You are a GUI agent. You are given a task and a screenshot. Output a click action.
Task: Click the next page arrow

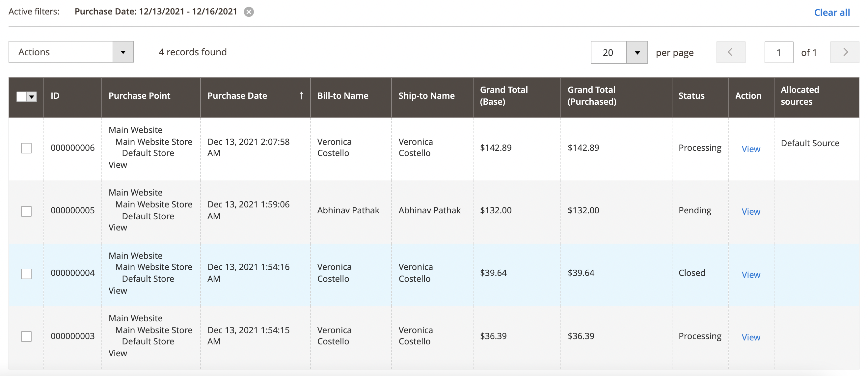click(x=845, y=52)
